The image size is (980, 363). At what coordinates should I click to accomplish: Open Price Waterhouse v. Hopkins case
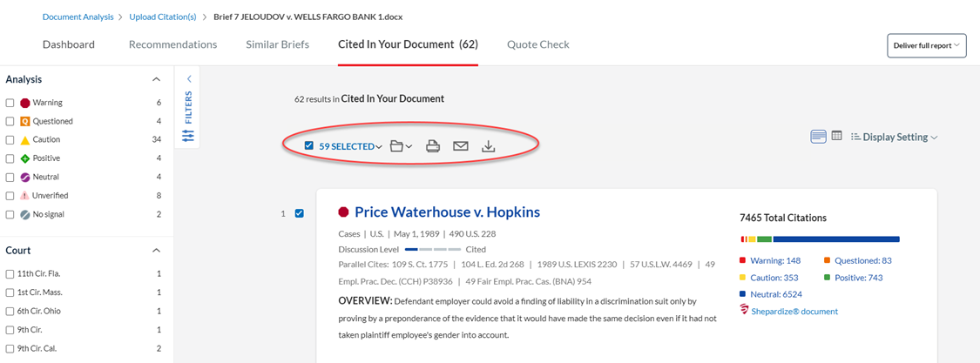click(x=448, y=212)
